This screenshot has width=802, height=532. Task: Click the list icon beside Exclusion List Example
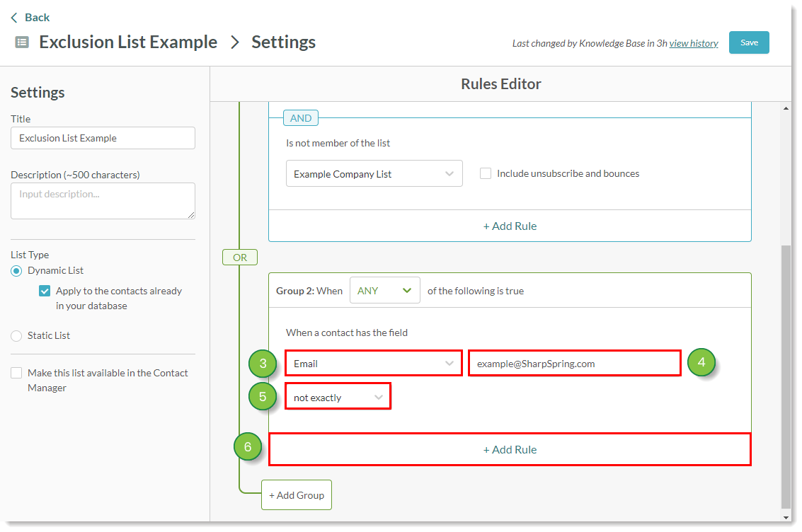tap(22, 42)
